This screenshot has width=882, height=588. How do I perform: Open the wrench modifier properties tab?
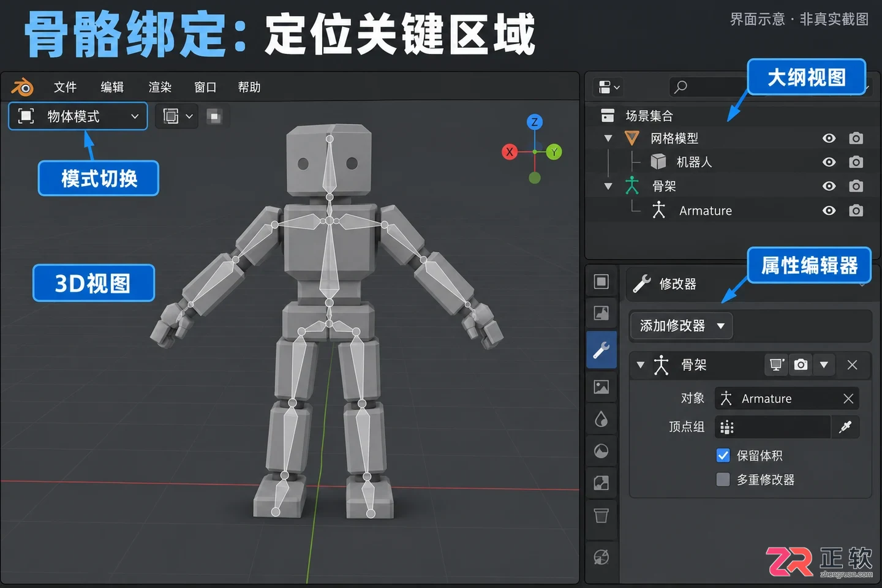601,350
